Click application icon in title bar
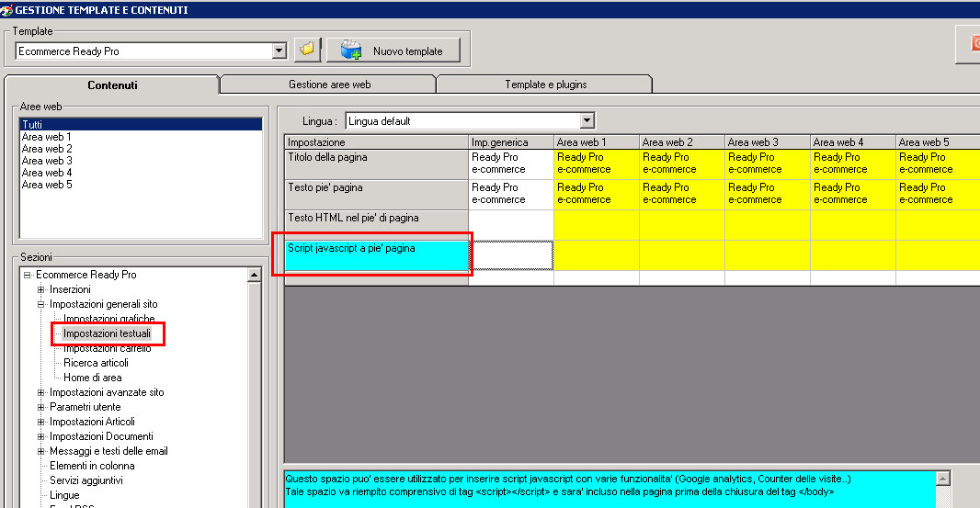 (6, 10)
